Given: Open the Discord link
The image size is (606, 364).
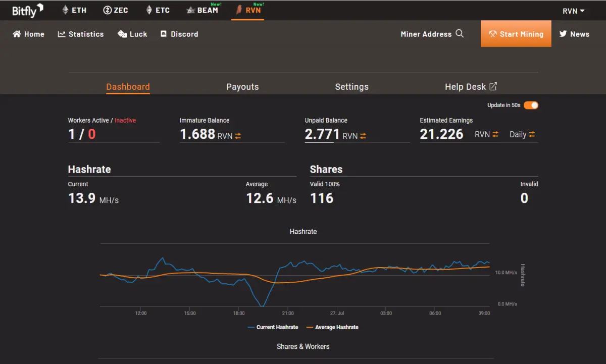Looking at the screenshot, I should point(179,34).
